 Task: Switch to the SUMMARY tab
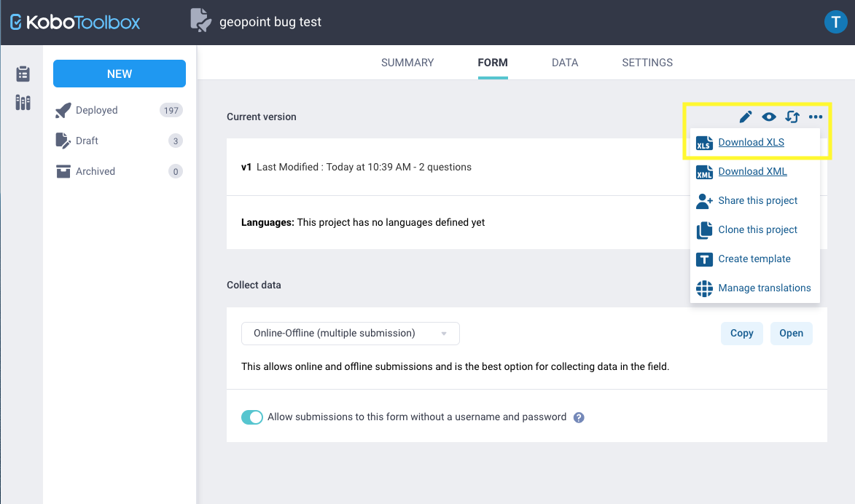pyautogui.click(x=407, y=63)
